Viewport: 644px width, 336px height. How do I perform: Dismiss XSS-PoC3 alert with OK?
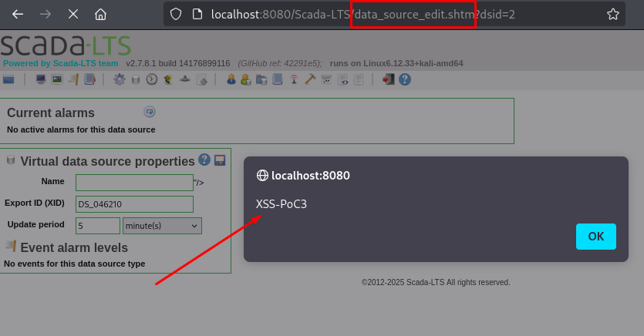[596, 237]
